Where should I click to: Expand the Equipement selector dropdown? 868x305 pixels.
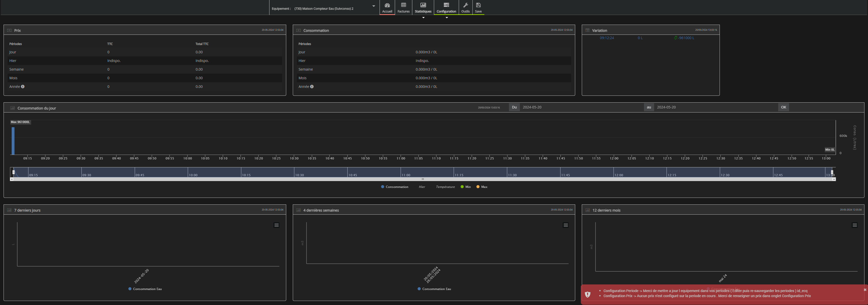(x=373, y=6)
